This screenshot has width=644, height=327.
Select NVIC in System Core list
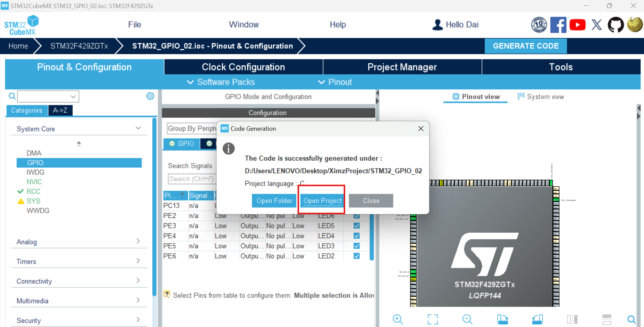[x=34, y=182]
